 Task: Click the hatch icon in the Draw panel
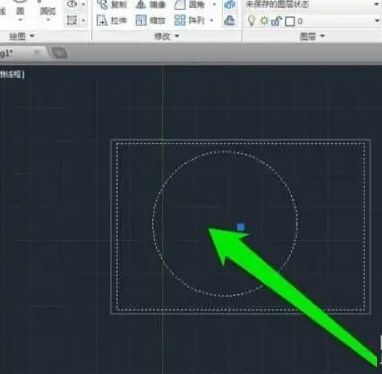click(x=71, y=21)
